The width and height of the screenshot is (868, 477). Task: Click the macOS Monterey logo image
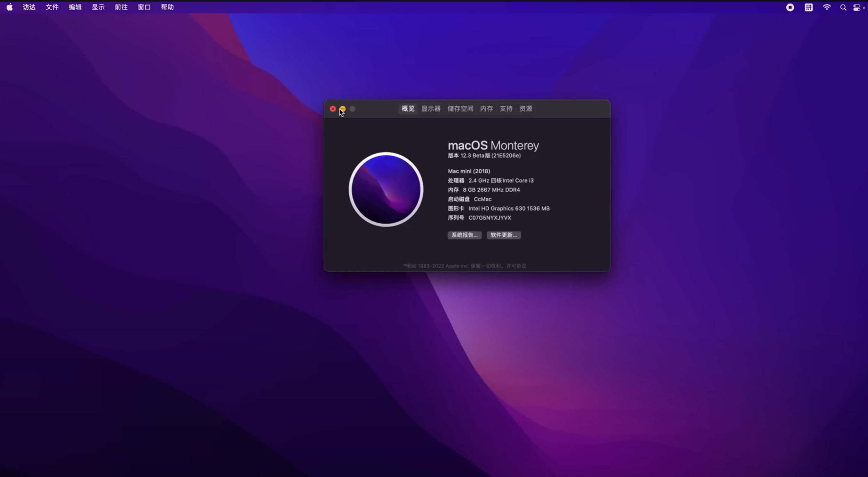pyautogui.click(x=386, y=189)
